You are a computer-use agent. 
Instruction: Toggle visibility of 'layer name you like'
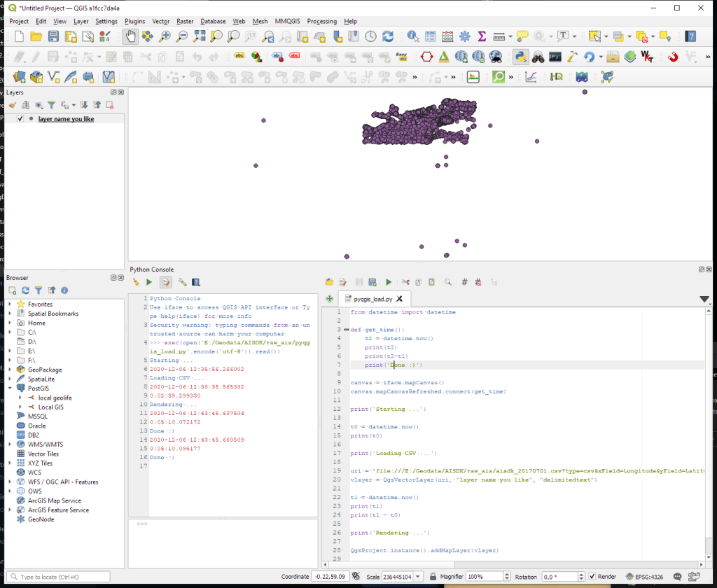point(20,118)
